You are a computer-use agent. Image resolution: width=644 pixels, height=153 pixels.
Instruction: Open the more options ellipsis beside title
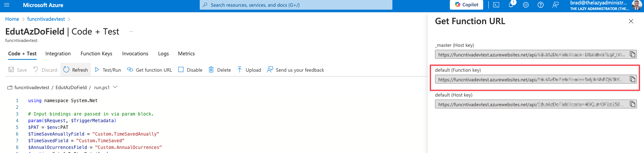pos(131,32)
